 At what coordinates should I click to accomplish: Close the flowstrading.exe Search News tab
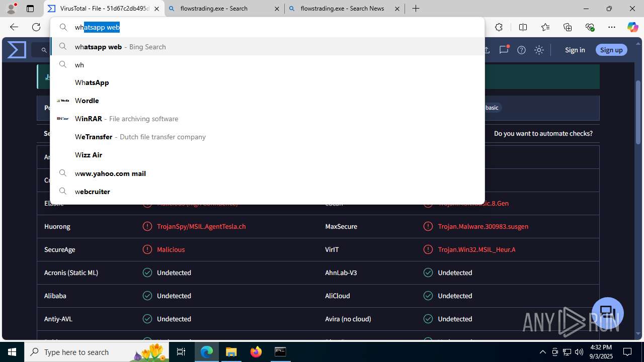click(397, 9)
